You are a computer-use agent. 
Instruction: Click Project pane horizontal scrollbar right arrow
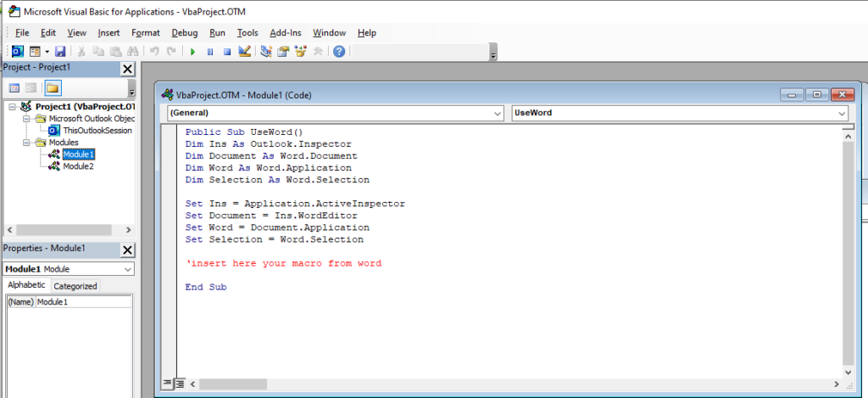(128, 230)
